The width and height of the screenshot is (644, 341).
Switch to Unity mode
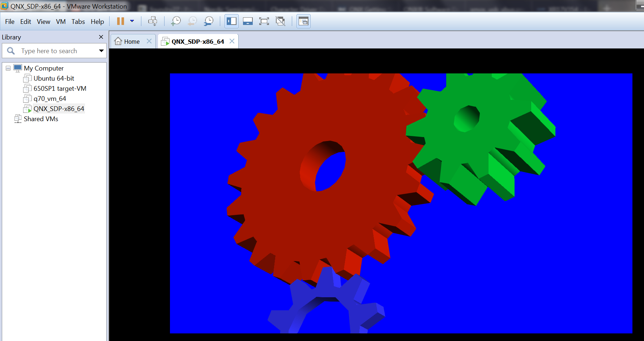coord(280,21)
